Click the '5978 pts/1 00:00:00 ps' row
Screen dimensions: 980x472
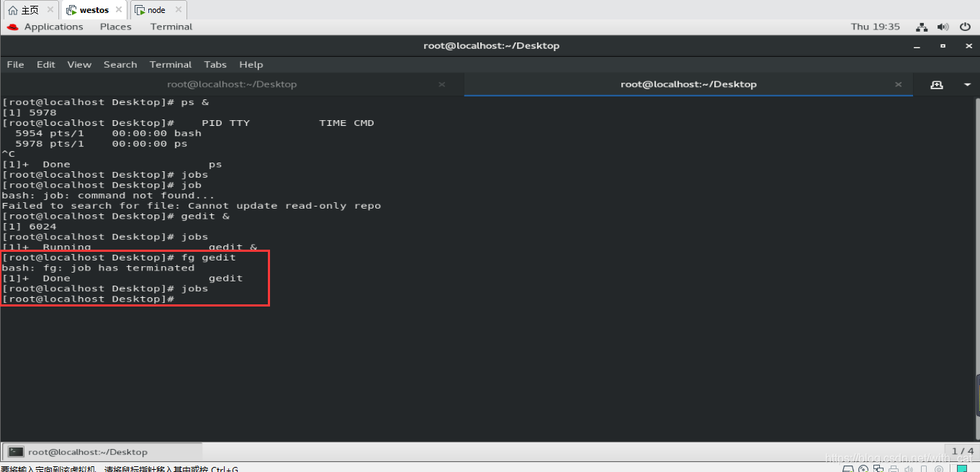101,143
